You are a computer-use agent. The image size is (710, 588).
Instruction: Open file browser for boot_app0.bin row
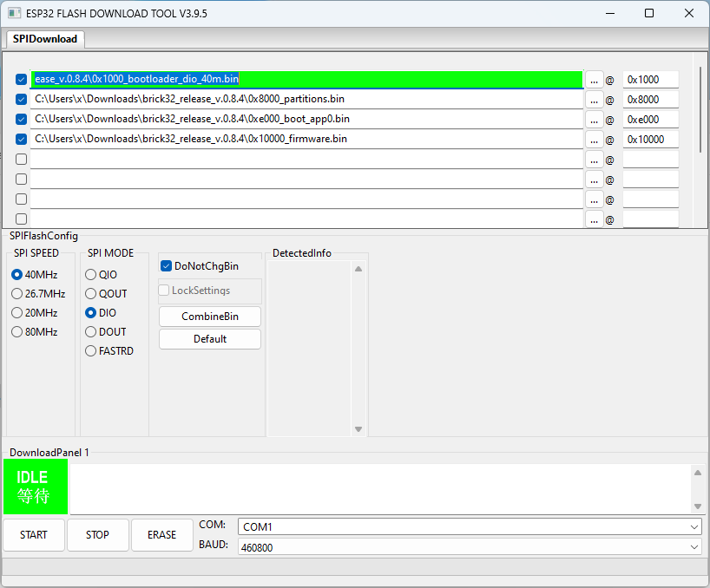click(x=594, y=120)
